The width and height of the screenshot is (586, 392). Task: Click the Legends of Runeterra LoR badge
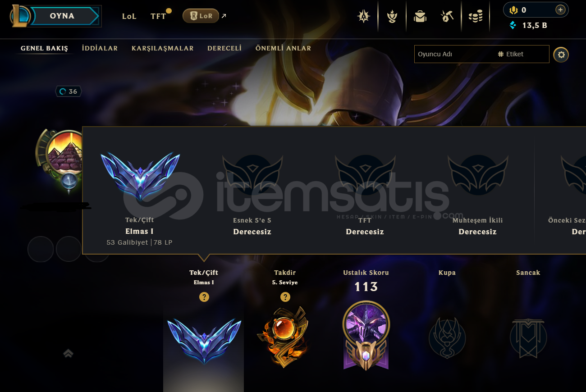(x=201, y=16)
